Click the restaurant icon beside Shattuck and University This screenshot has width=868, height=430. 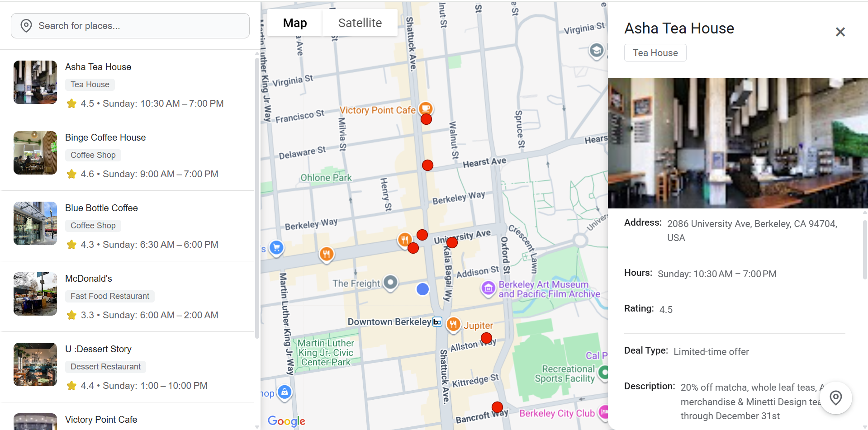coord(404,240)
